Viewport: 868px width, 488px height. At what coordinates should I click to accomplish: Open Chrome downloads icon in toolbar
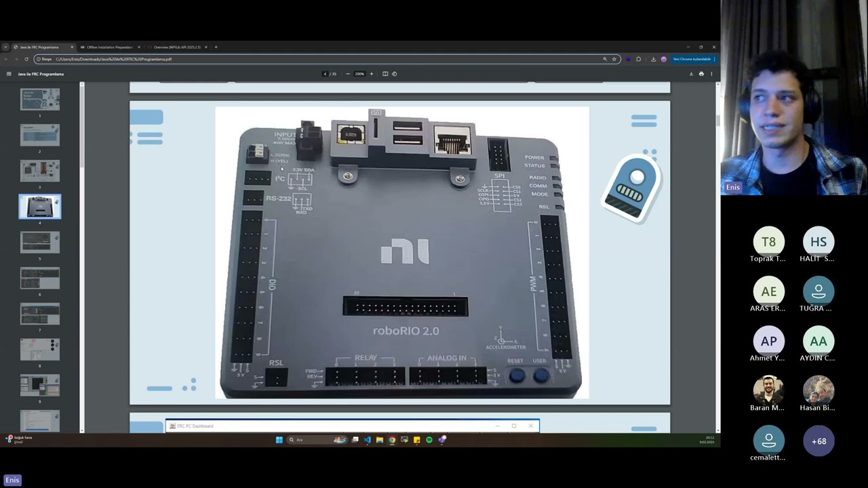pyautogui.click(x=653, y=59)
